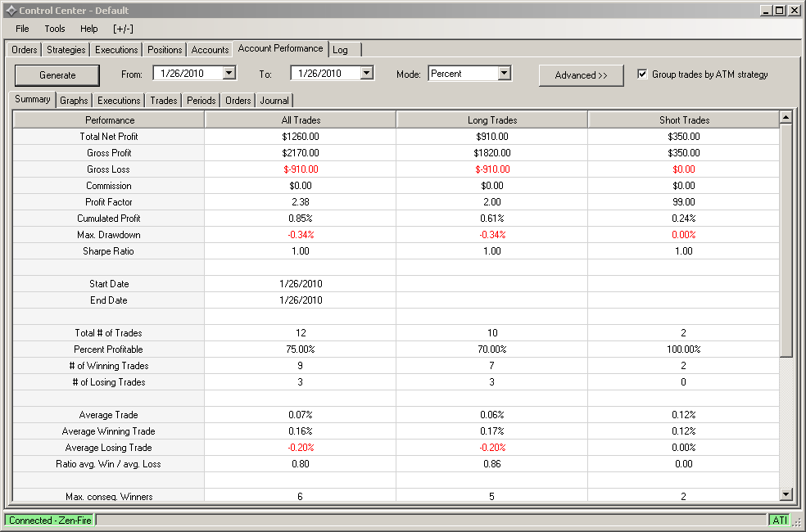Viewport: 806px width, 532px height.
Task: Select the Account Performance tab
Action: (x=280, y=48)
